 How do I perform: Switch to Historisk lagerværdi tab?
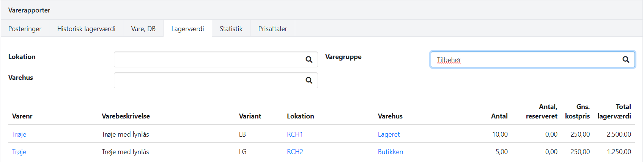coord(86,29)
